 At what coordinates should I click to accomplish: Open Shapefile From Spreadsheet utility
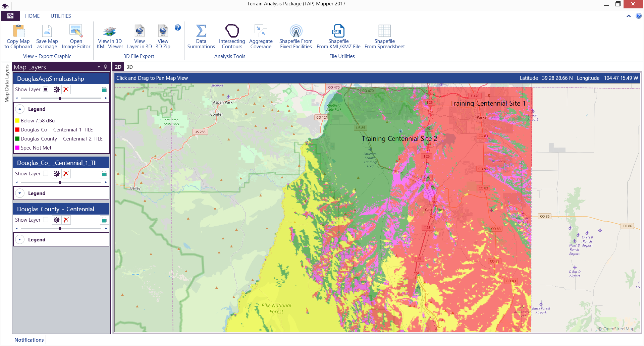click(384, 31)
